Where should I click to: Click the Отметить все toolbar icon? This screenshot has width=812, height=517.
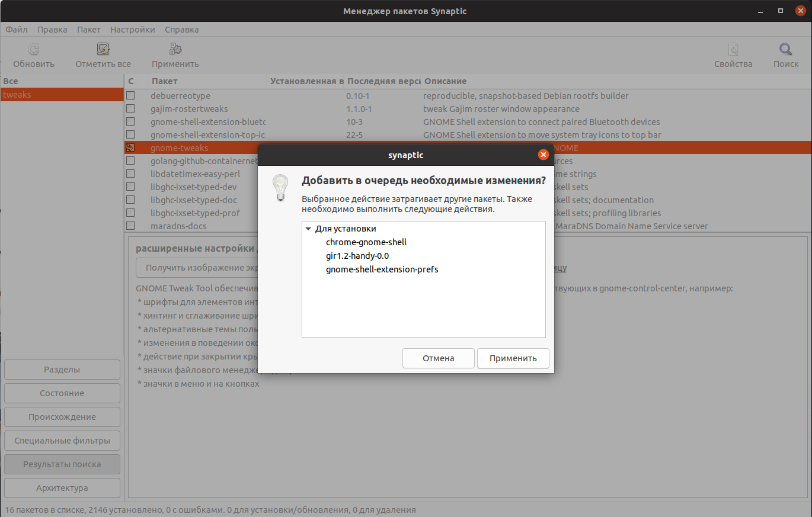tap(103, 50)
